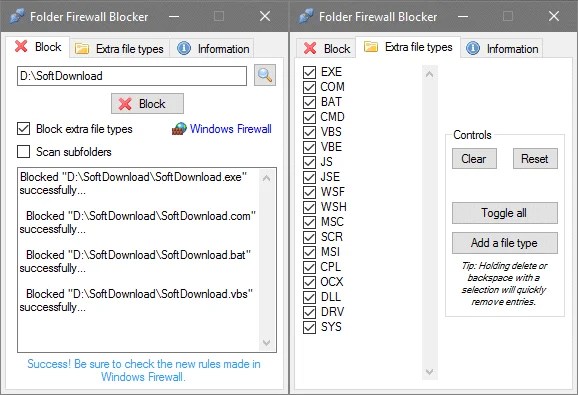Click info icon on left Information tab
The width and height of the screenshot is (578, 395).
[184, 48]
